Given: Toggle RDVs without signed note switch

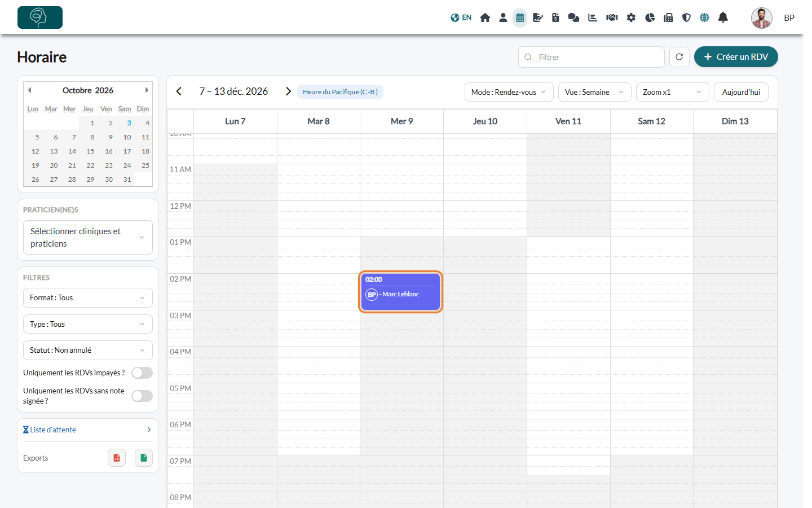Looking at the screenshot, I should click(x=142, y=396).
